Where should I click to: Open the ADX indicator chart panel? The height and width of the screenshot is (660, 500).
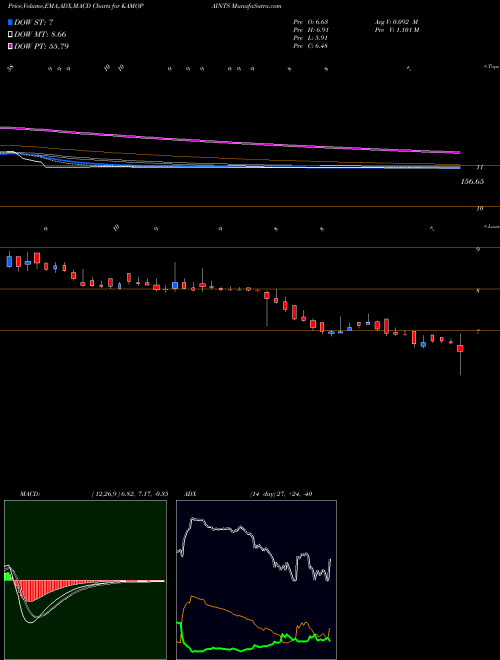click(x=256, y=580)
